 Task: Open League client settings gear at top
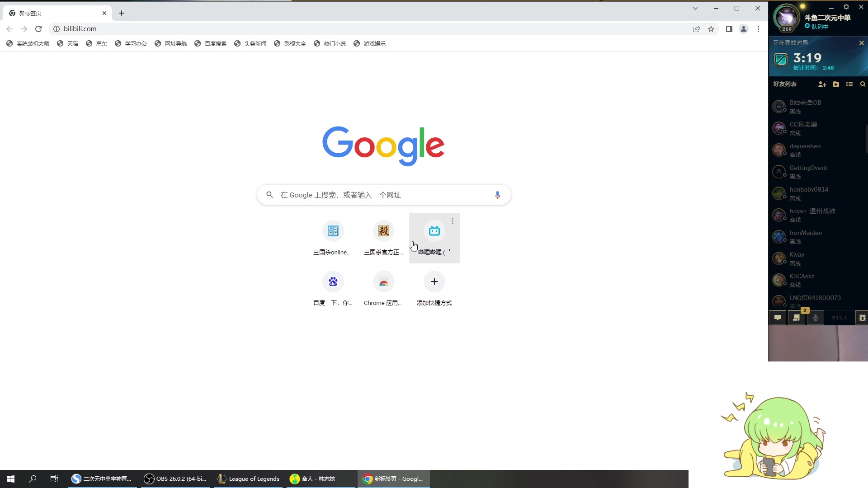click(846, 7)
